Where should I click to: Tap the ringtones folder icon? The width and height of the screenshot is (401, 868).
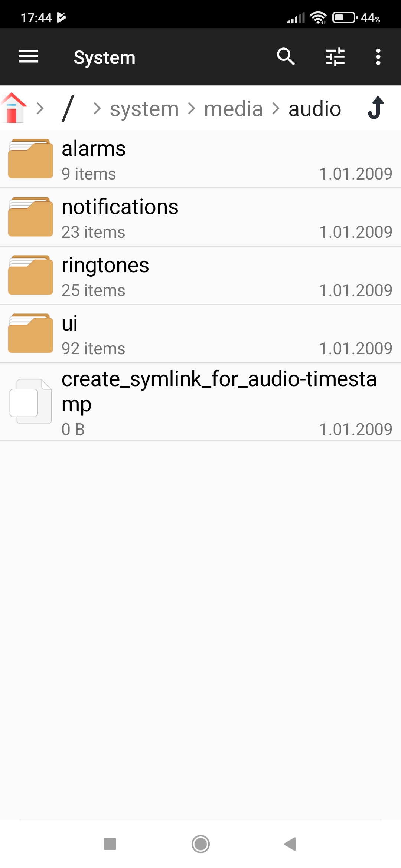click(30, 275)
